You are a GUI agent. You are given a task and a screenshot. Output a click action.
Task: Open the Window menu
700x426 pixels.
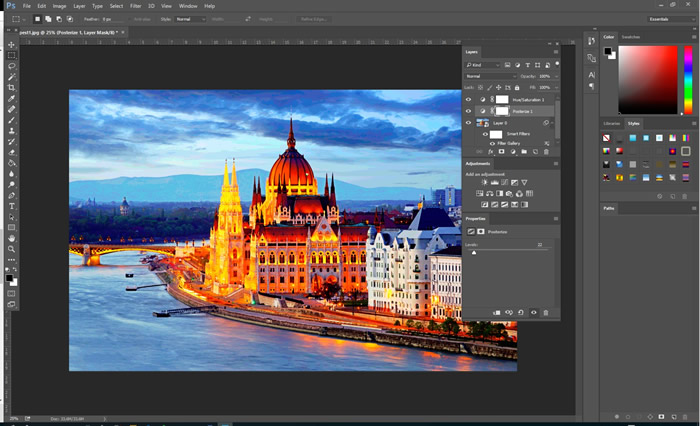pos(188,6)
